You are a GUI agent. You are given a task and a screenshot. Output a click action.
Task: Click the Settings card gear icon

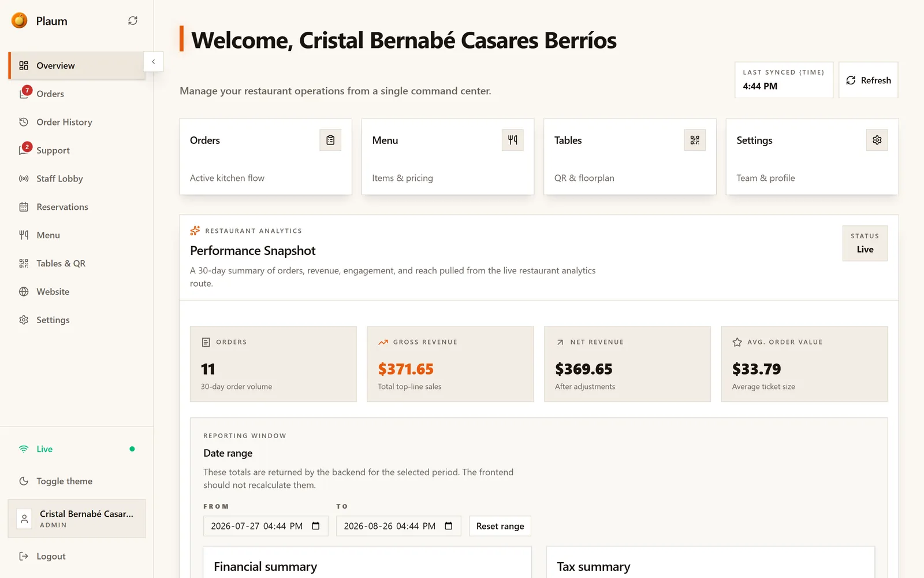[877, 140]
